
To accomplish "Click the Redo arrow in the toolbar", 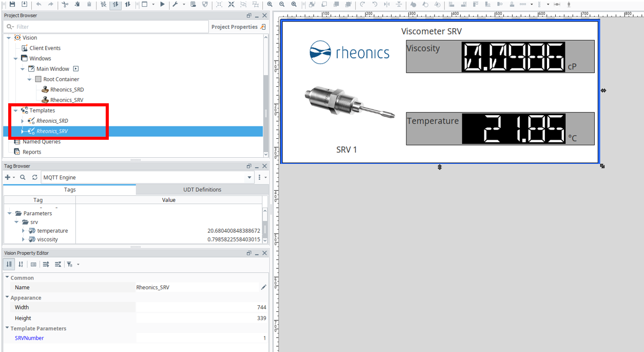I will coord(50,4).
